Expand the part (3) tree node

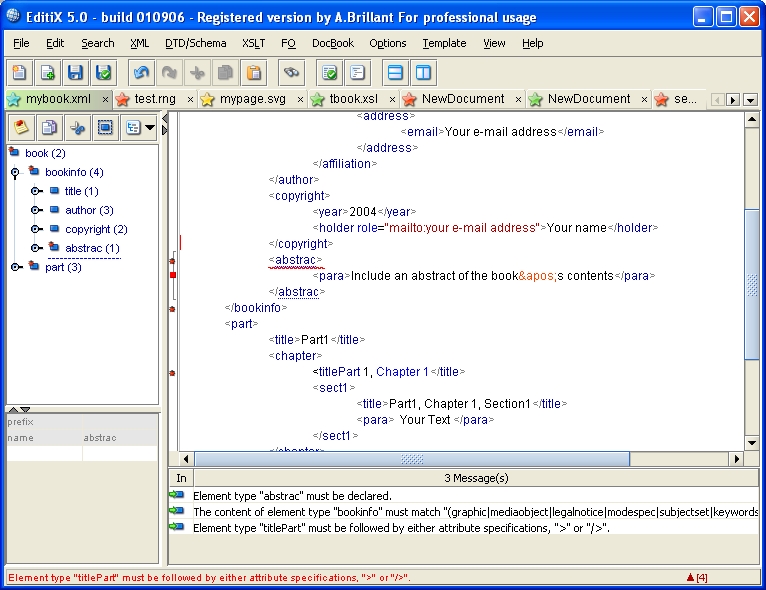[x=17, y=267]
